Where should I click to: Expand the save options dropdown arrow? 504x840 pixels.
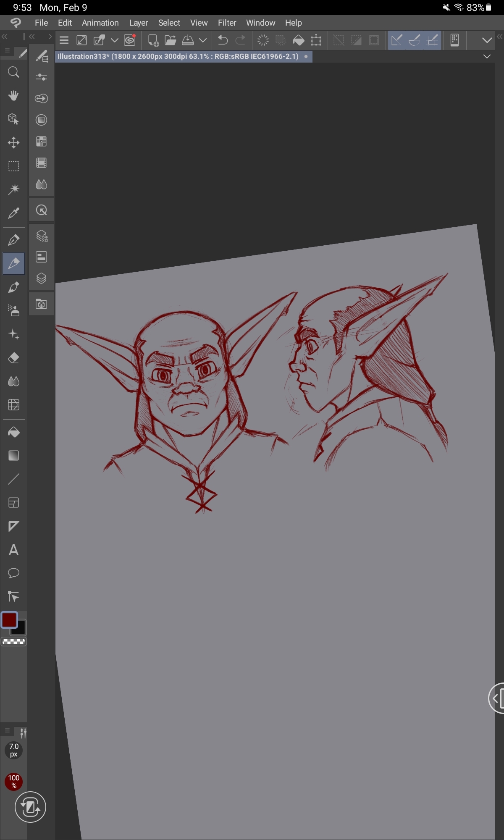203,40
